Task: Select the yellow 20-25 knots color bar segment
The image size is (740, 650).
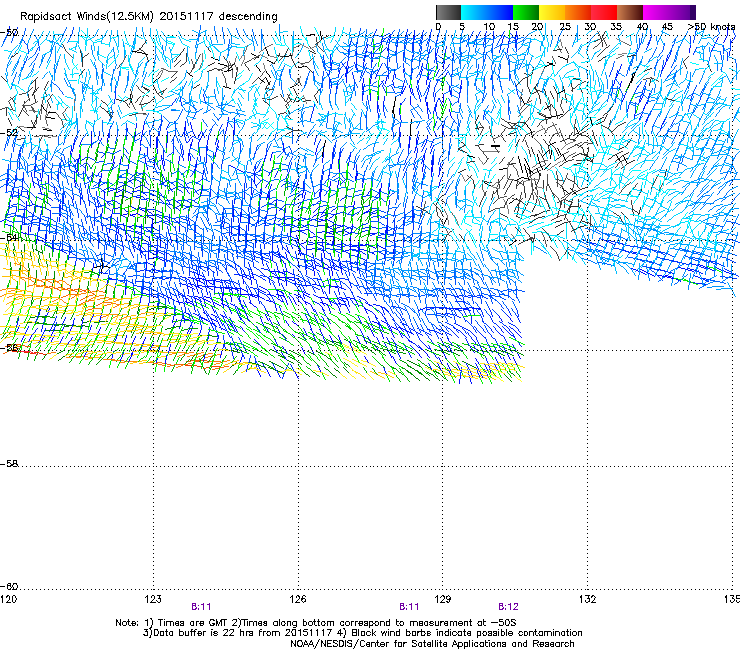Action: pos(552,12)
